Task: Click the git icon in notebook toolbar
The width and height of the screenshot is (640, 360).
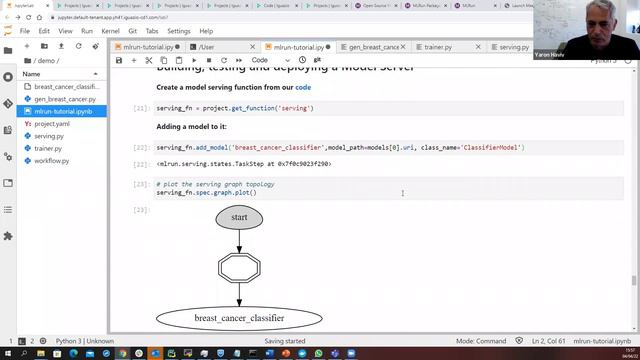Action: tap(317, 60)
